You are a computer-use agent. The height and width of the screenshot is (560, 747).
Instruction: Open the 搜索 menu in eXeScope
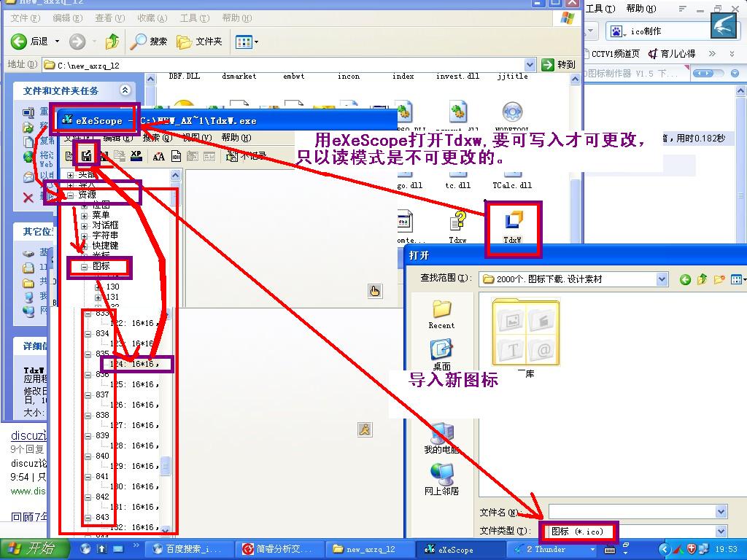pyautogui.click(x=158, y=138)
